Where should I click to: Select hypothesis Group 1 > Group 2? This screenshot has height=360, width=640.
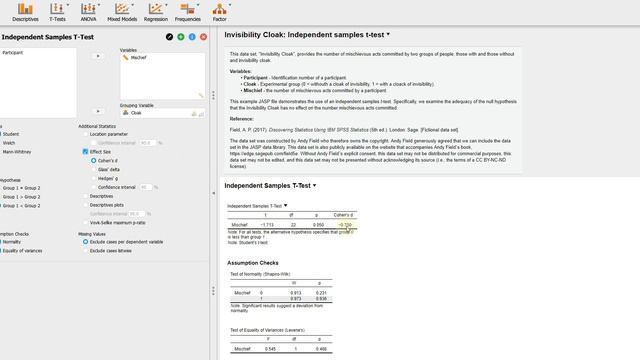[x=21, y=197]
